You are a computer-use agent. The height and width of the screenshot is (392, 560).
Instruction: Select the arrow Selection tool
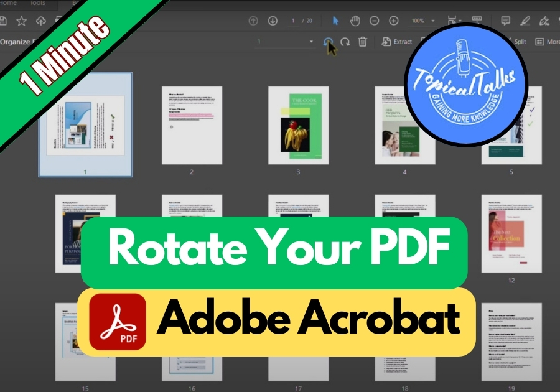[x=335, y=21]
